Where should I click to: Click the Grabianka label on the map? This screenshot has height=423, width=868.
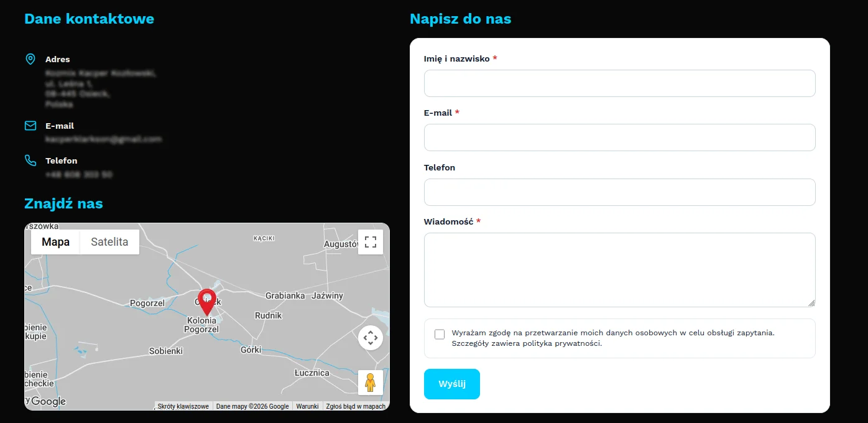click(x=285, y=295)
